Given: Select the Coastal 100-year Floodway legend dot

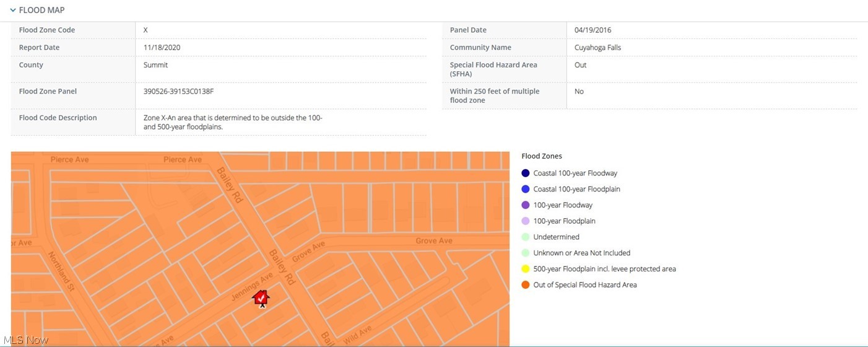Looking at the screenshot, I should [x=526, y=173].
